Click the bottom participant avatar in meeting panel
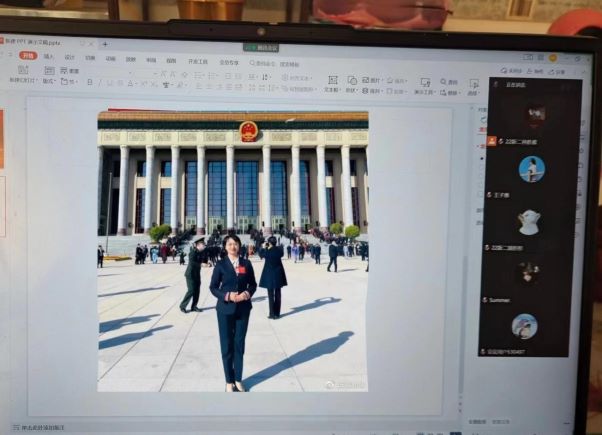Viewport: 602px width, 435px height. pyautogui.click(x=524, y=326)
